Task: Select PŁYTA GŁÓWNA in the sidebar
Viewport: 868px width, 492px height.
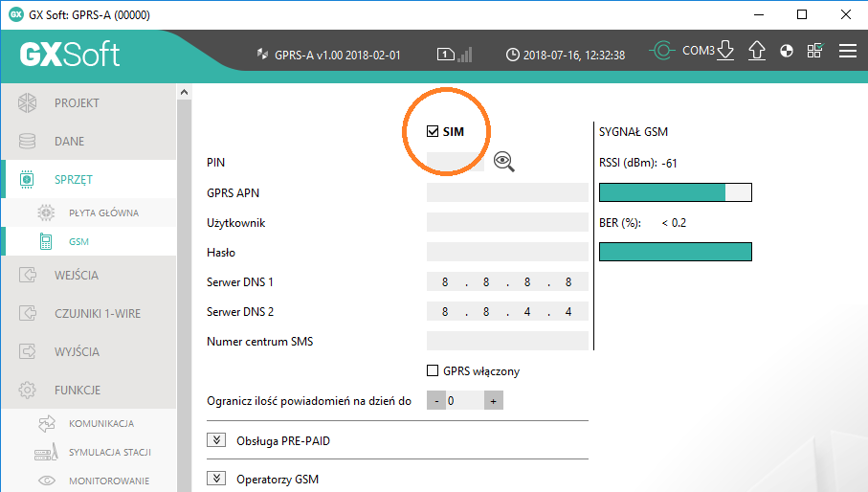Action: pyautogui.click(x=103, y=212)
